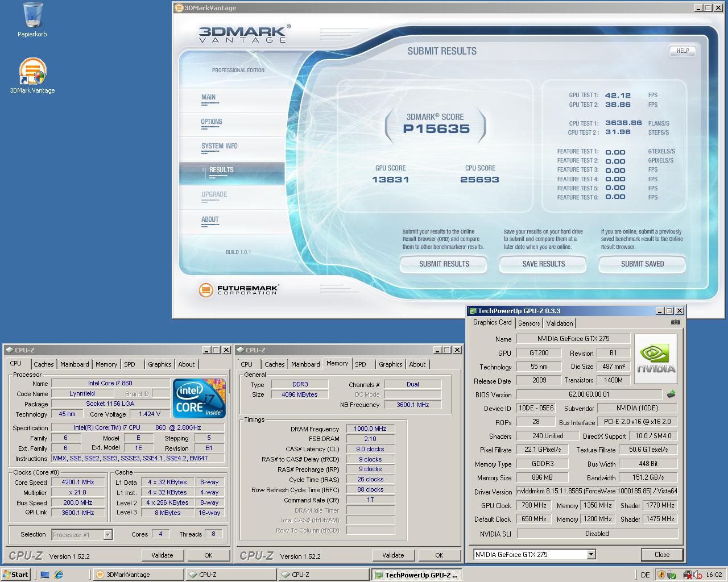Open the Memory tab in the CPU-Z CPU window
Screen dimensions: 728x582
pyautogui.click(x=106, y=364)
